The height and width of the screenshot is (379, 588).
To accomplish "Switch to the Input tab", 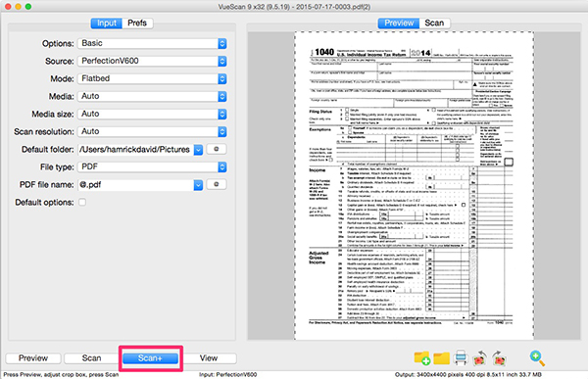I will pos(107,23).
